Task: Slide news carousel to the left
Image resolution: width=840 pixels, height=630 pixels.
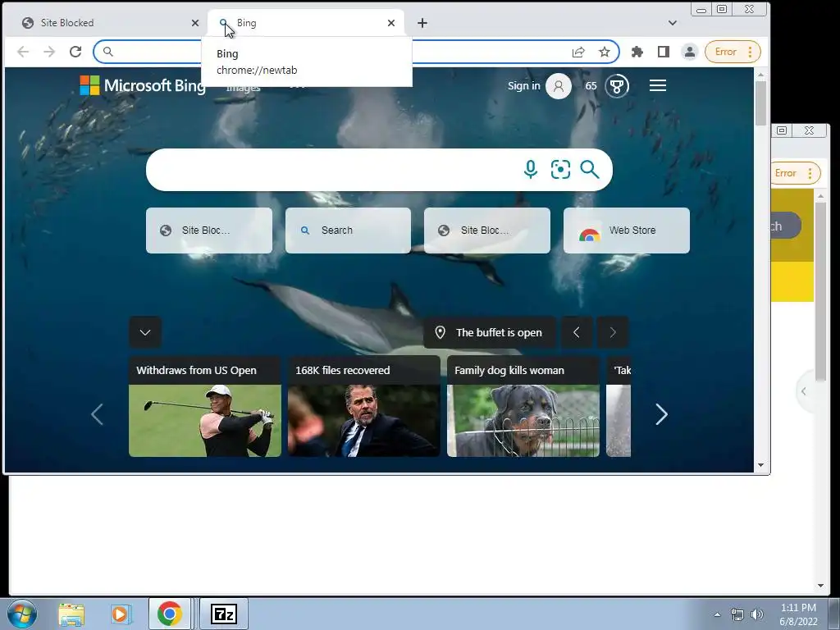Action: [97, 414]
